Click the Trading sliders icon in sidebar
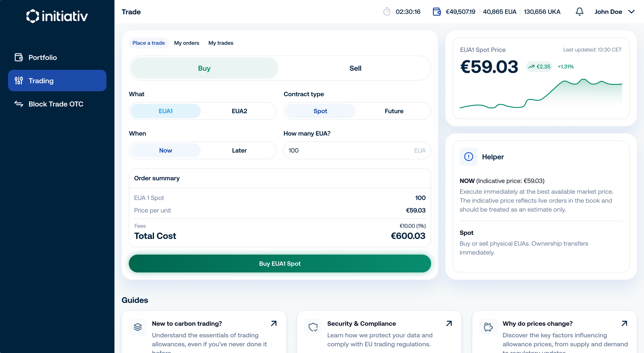Image resolution: width=644 pixels, height=353 pixels. click(19, 81)
